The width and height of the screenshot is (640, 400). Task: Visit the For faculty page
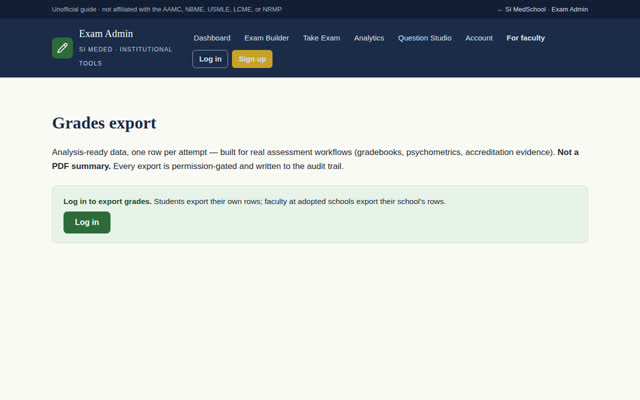[x=525, y=38]
